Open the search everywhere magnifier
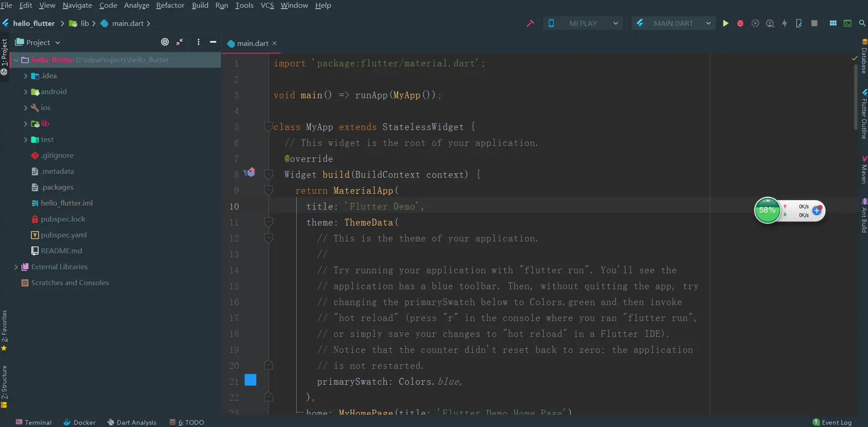Viewport: 868px width, 427px height. coord(861,23)
